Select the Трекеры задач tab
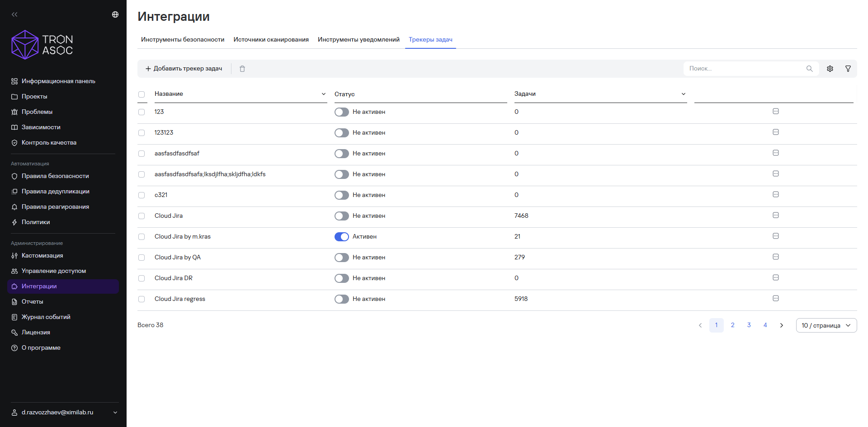 point(430,40)
